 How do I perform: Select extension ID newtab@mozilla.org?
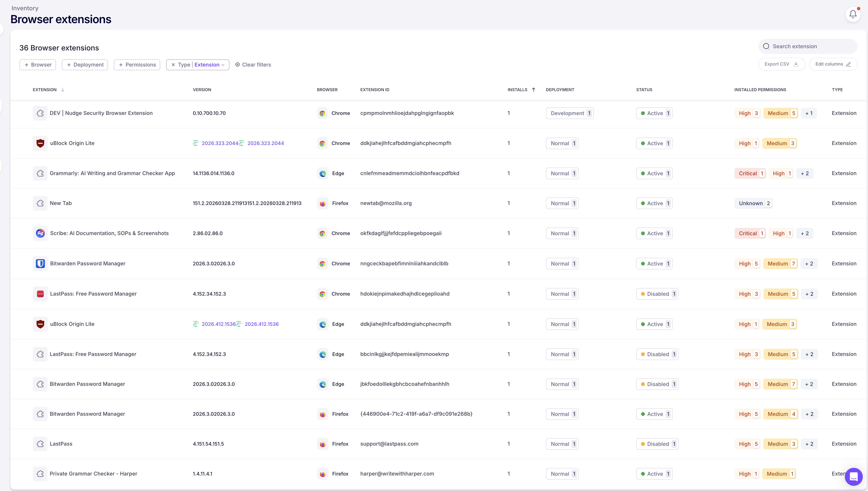[x=386, y=203]
